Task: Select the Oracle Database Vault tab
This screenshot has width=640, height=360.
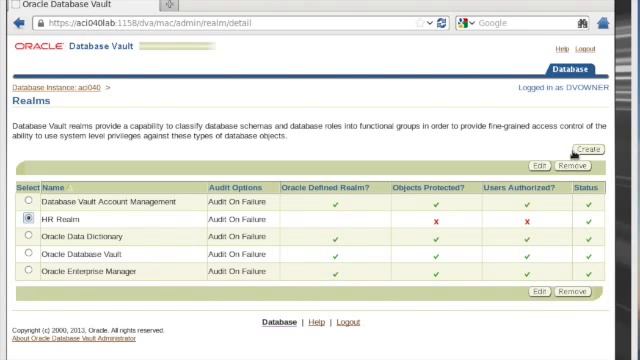Action: point(84,5)
